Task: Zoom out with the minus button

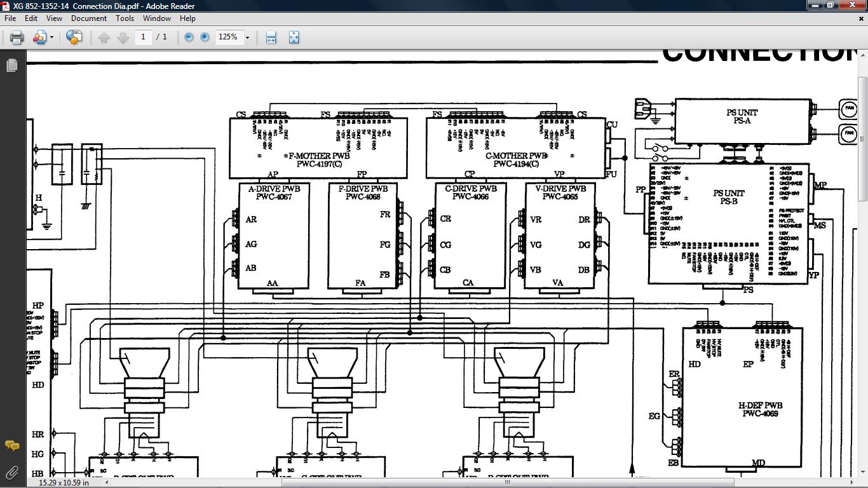Action: tap(189, 37)
